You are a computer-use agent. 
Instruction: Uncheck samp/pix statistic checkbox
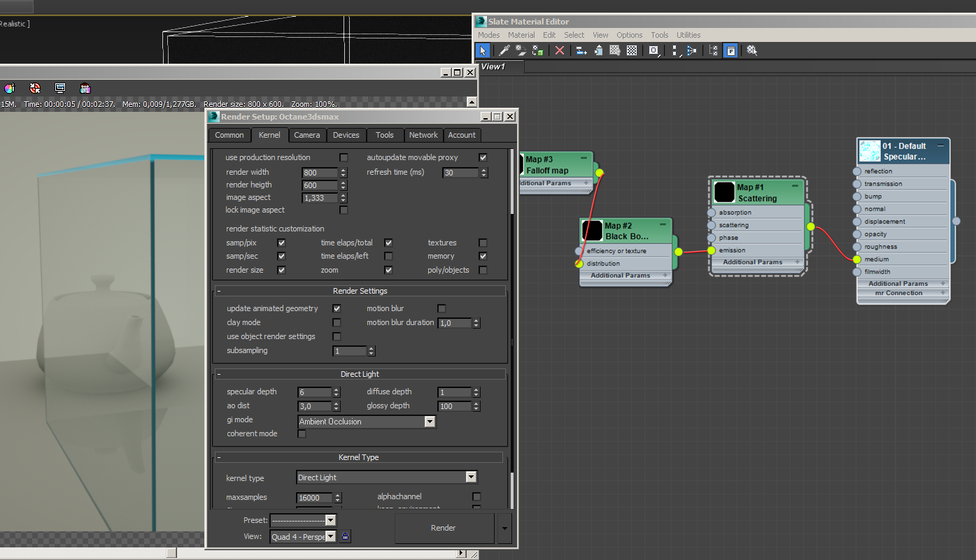(x=281, y=243)
